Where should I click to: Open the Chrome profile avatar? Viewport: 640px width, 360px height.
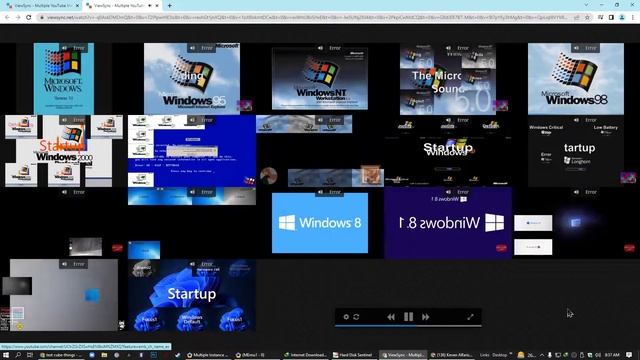click(622, 18)
